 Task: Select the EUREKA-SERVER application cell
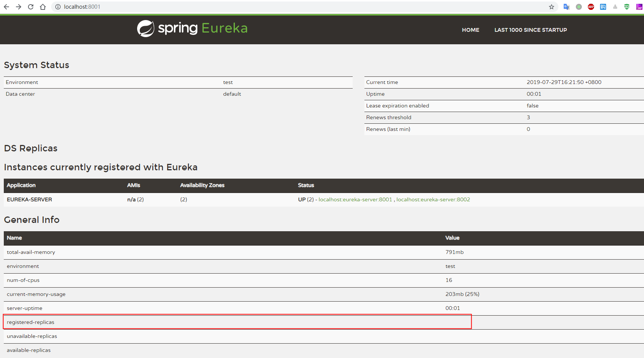(29, 199)
